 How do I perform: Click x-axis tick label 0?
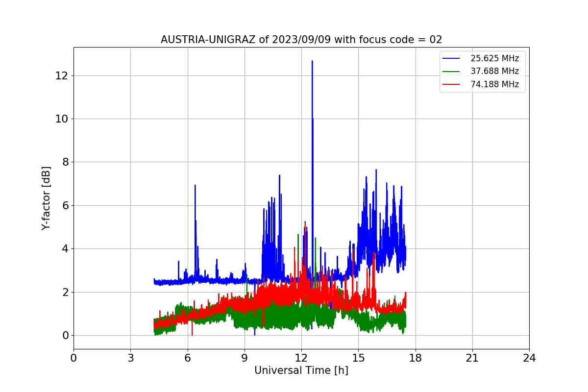point(73,358)
